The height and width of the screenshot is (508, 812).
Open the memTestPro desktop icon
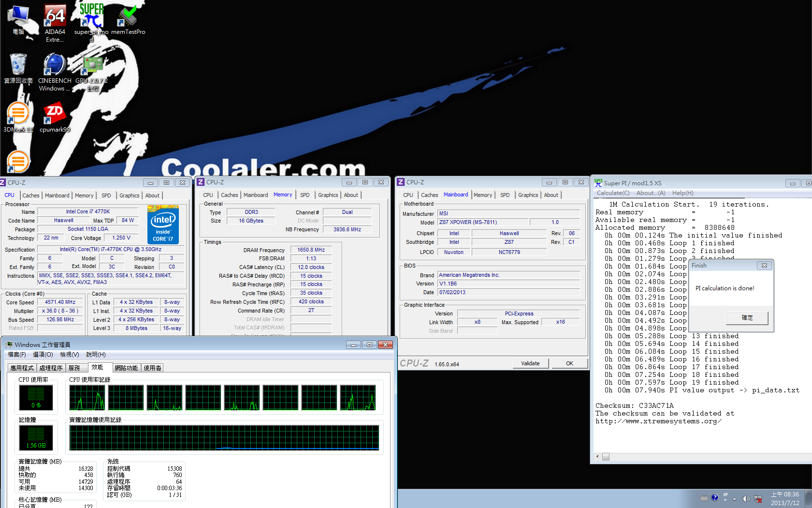(x=128, y=20)
